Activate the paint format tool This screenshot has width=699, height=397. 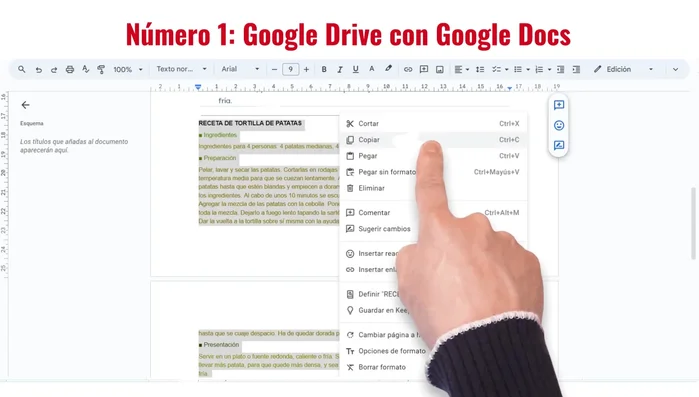101,70
